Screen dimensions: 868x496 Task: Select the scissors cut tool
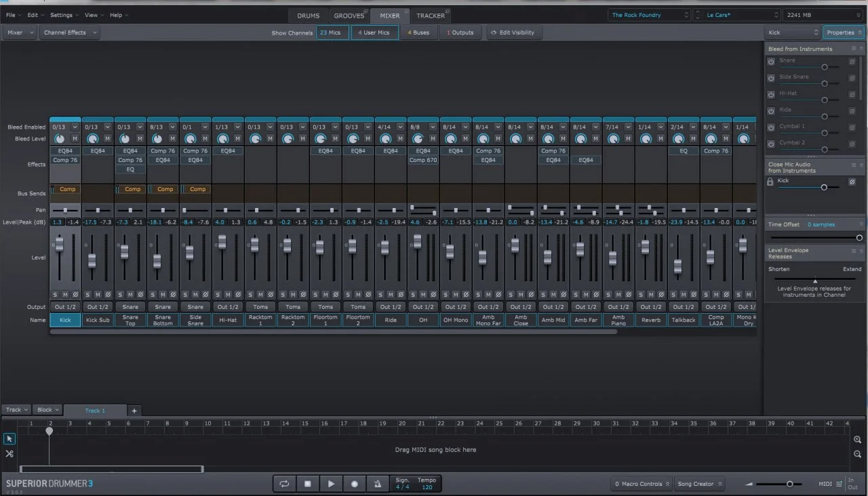pyautogui.click(x=9, y=453)
